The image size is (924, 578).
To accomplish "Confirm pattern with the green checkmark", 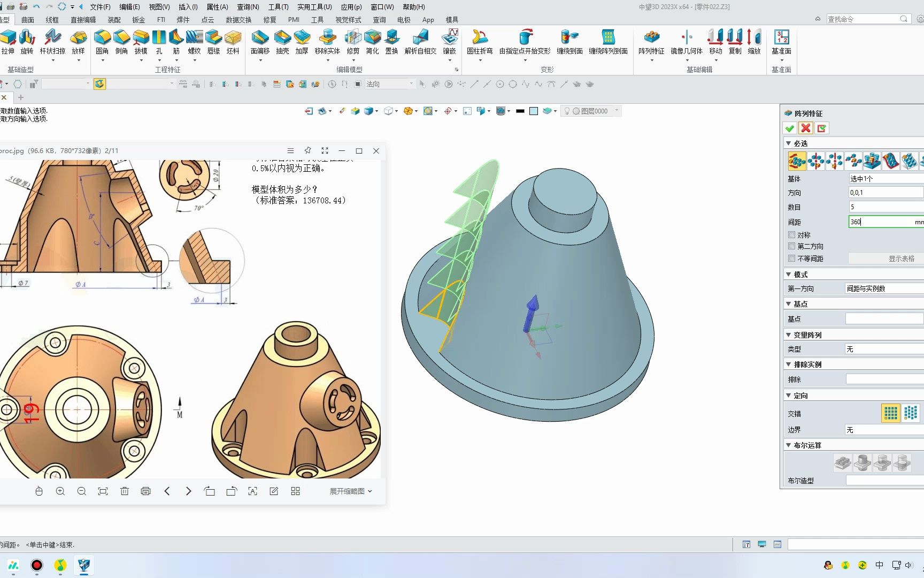I will (790, 128).
